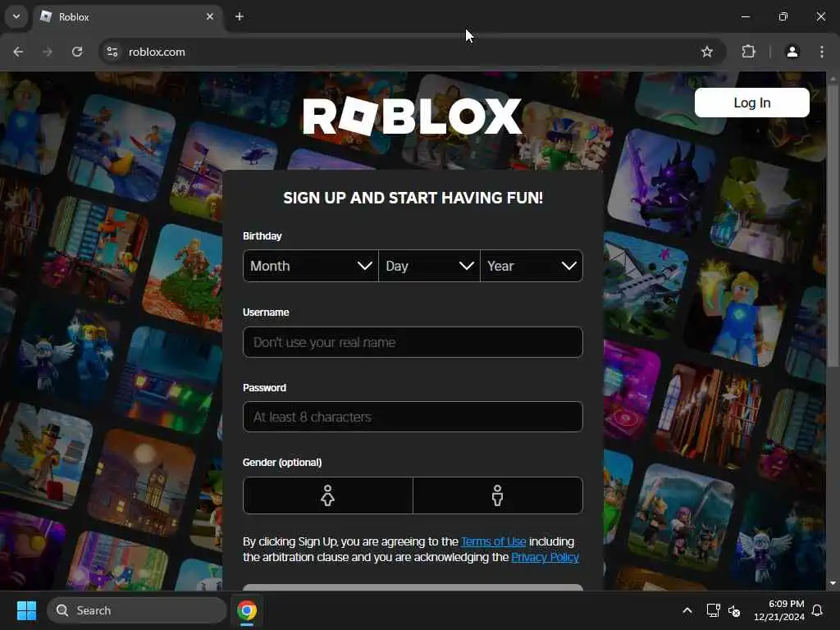
Task: Open the tab search dropdown arrow
Action: coord(16,16)
